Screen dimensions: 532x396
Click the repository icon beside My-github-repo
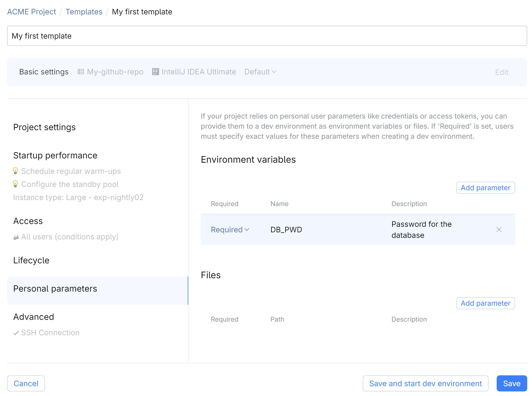point(81,72)
